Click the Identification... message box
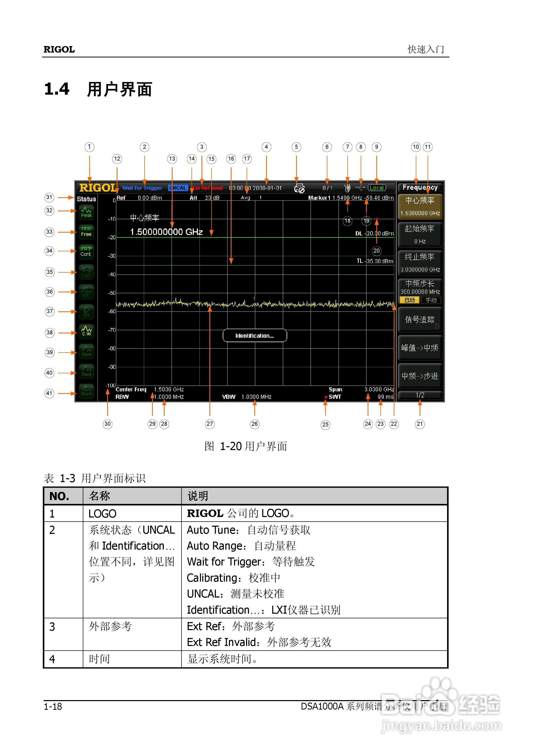This screenshot has width=535, height=756. pos(255,335)
